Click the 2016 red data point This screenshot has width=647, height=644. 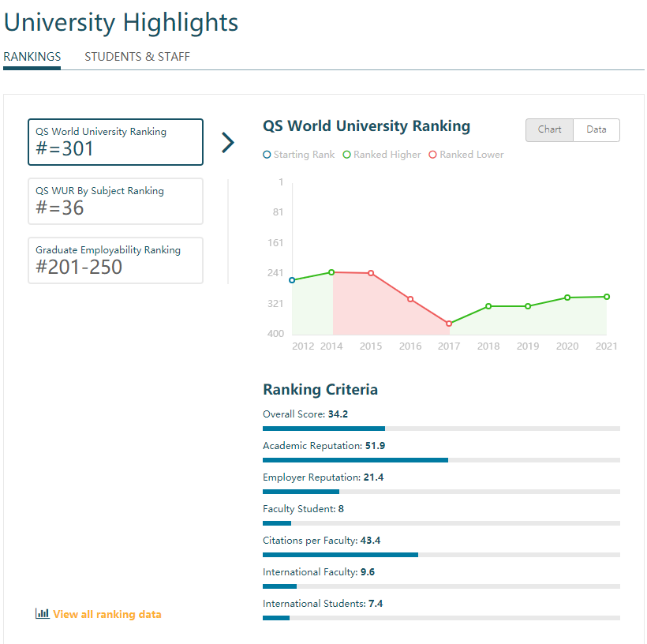point(410,299)
